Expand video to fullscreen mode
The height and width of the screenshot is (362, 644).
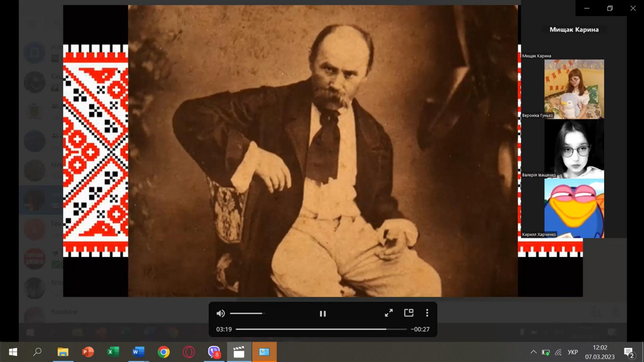tap(388, 313)
